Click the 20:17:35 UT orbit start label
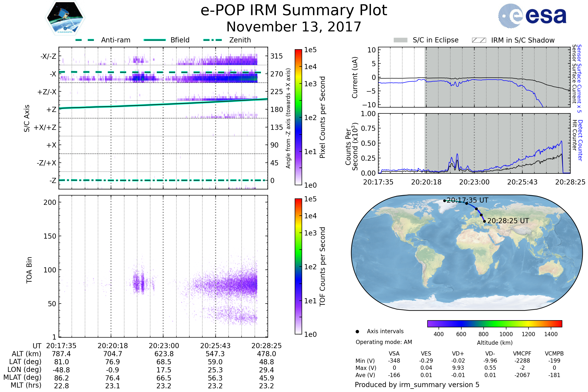 point(467,200)
